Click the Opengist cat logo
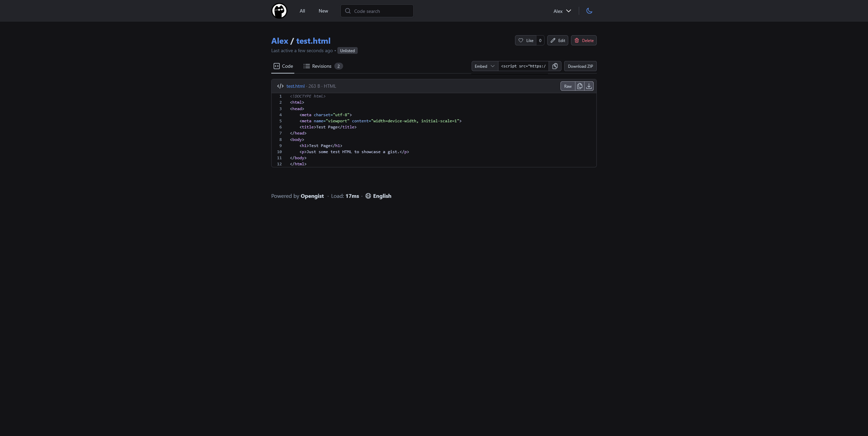This screenshot has width=868, height=436. [x=279, y=11]
